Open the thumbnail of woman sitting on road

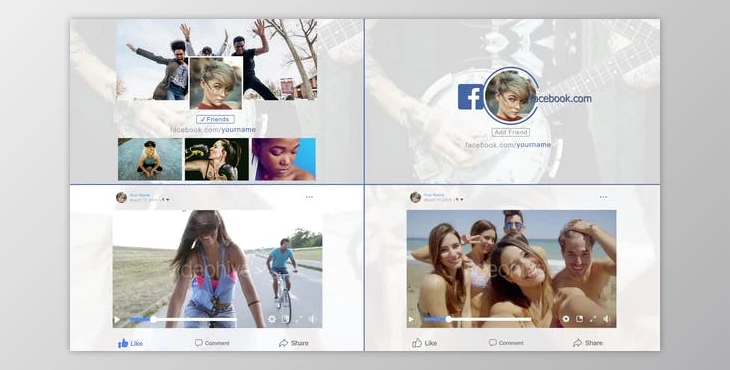[x=150, y=159]
